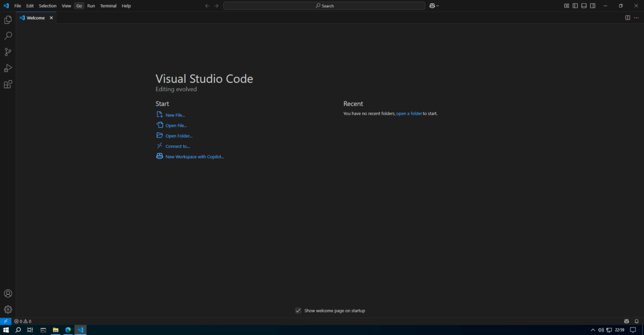Open the editor More Actions ellipsis
Viewport: 644px width, 335px height.
tap(636, 18)
